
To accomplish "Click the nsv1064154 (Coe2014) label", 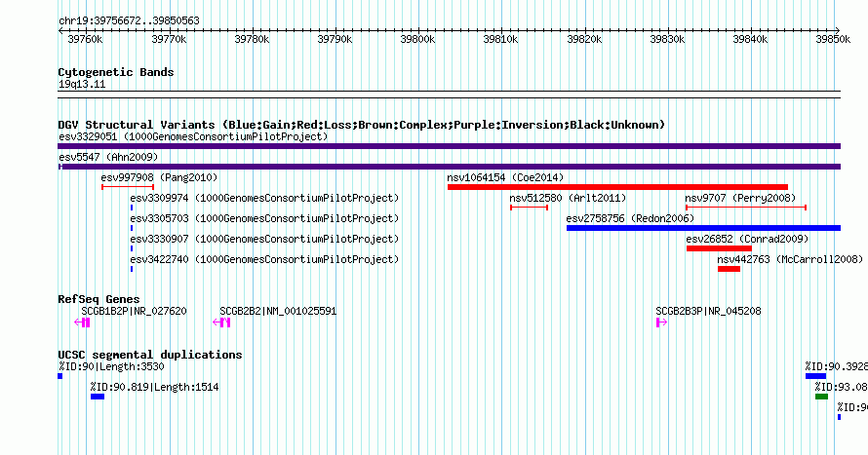I will pos(505,177).
